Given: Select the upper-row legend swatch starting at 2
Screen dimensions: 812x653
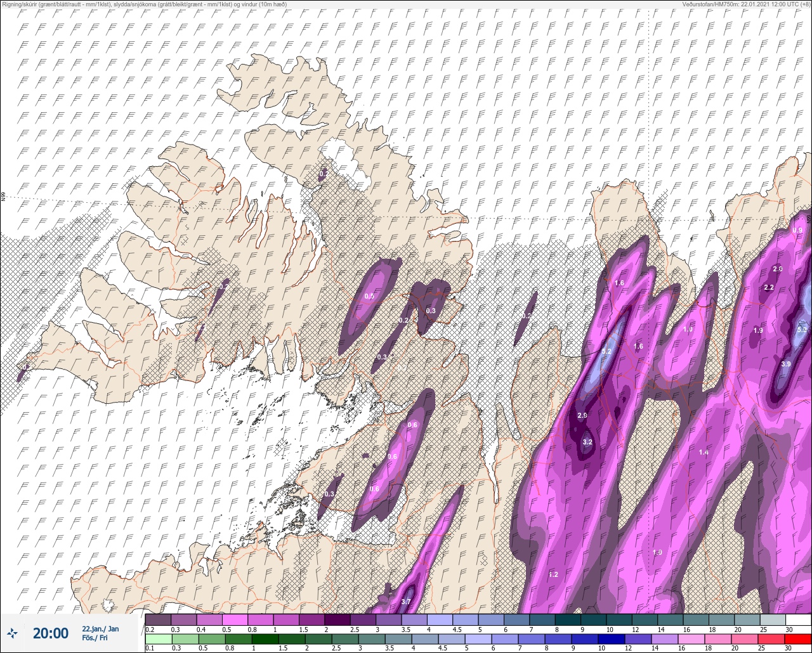Looking at the screenshot, I should (x=337, y=619).
